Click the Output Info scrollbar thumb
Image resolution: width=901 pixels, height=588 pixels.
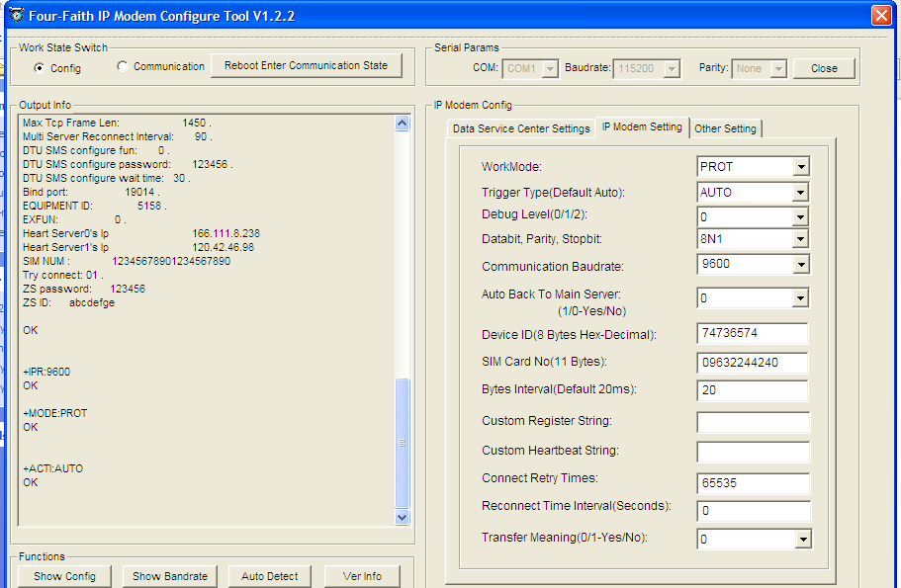(403, 442)
